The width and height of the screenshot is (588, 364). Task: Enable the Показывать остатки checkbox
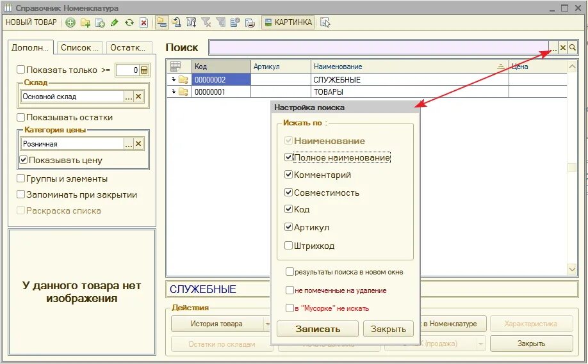point(21,117)
